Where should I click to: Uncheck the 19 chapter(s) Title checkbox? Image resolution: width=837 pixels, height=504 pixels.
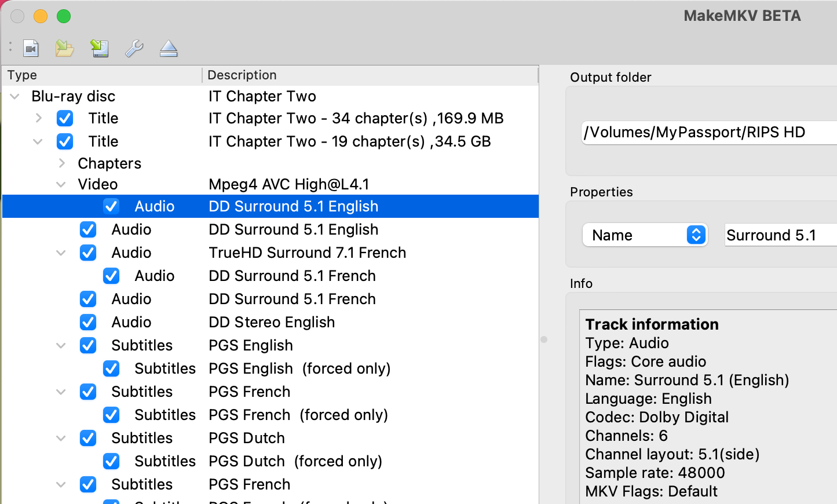tap(65, 141)
